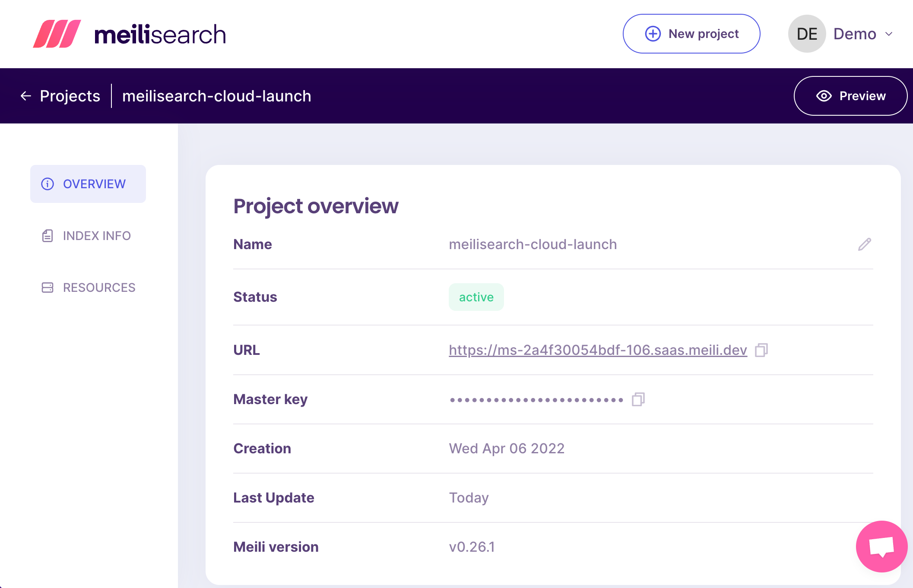Open the Resources sidebar tab
The height and width of the screenshot is (588, 913).
pyautogui.click(x=89, y=288)
